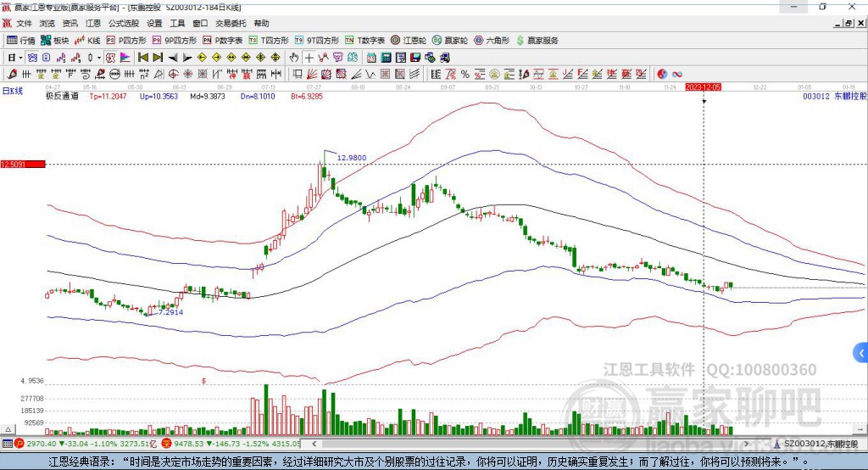Open the T数字表 tool
Screen dimensions: 868x470
click(364, 41)
